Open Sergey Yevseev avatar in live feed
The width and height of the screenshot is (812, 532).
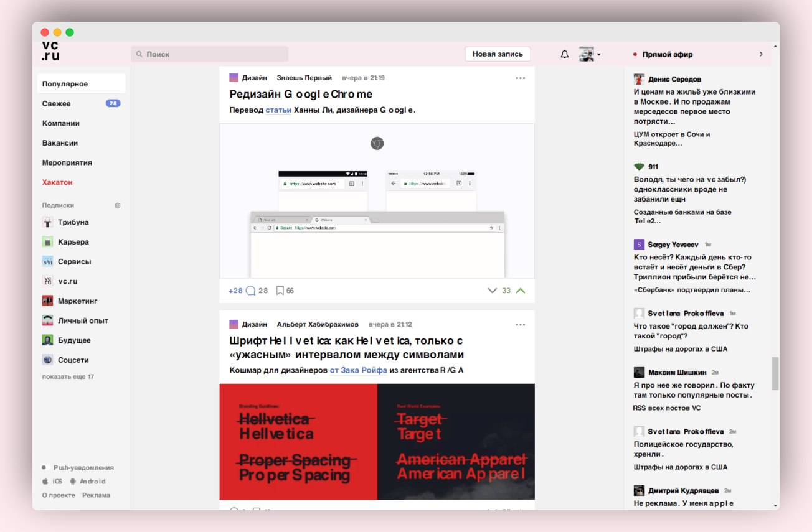tap(639, 245)
